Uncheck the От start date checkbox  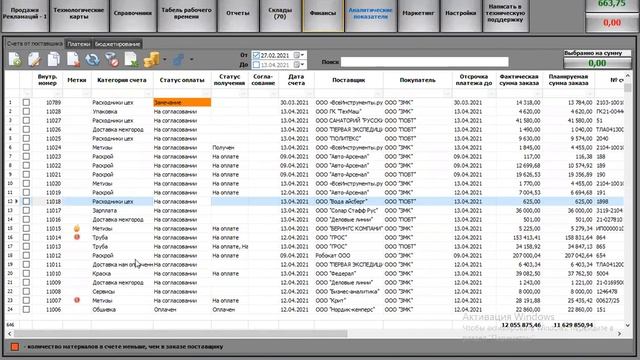256,55
